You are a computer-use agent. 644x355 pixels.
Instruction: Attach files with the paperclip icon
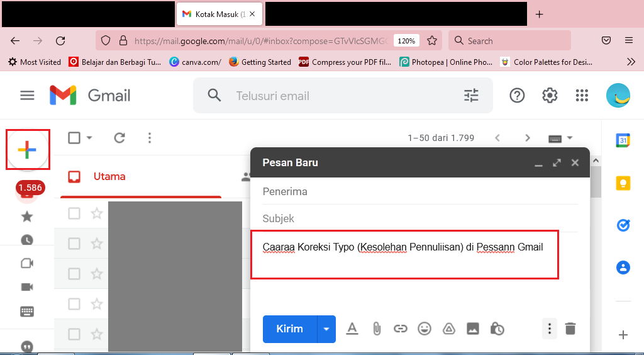coord(377,329)
